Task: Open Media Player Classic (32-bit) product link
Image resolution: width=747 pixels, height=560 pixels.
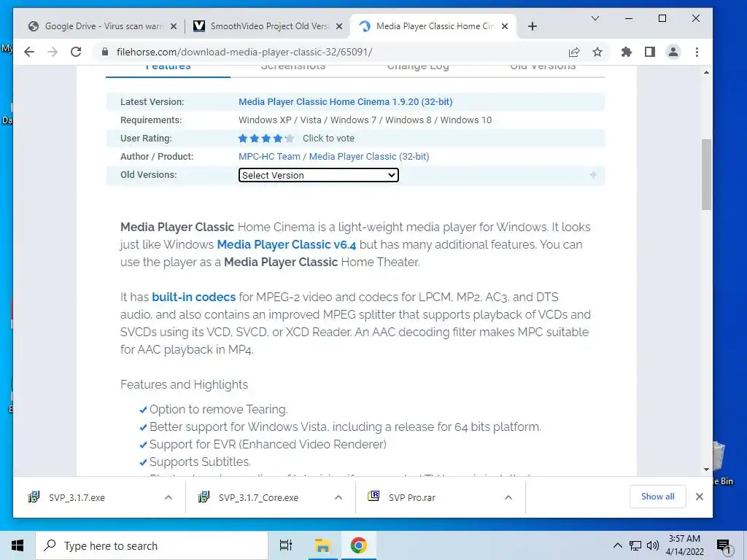Action: click(368, 157)
